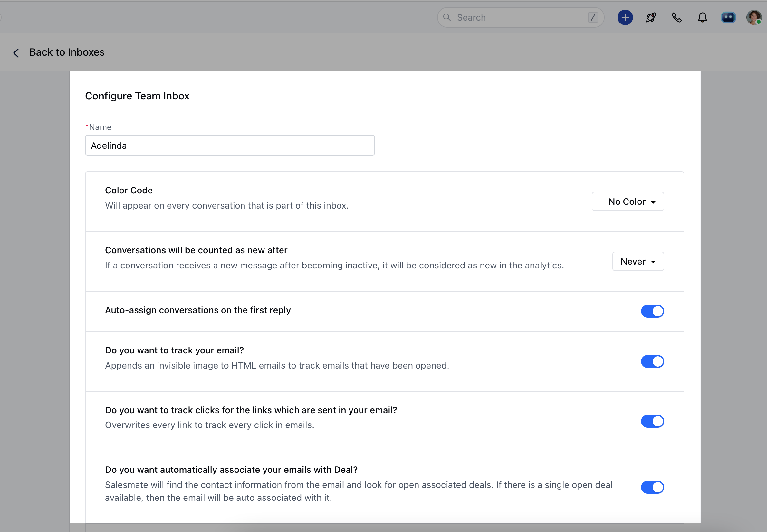Click the rocket quick-launch icon
The width and height of the screenshot is (767, 532).
[651, 17]
